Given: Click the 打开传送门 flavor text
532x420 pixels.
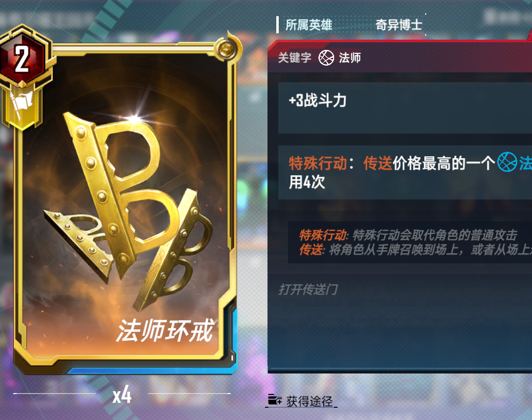Looking at the screenshot, I should tap(308, 289).
